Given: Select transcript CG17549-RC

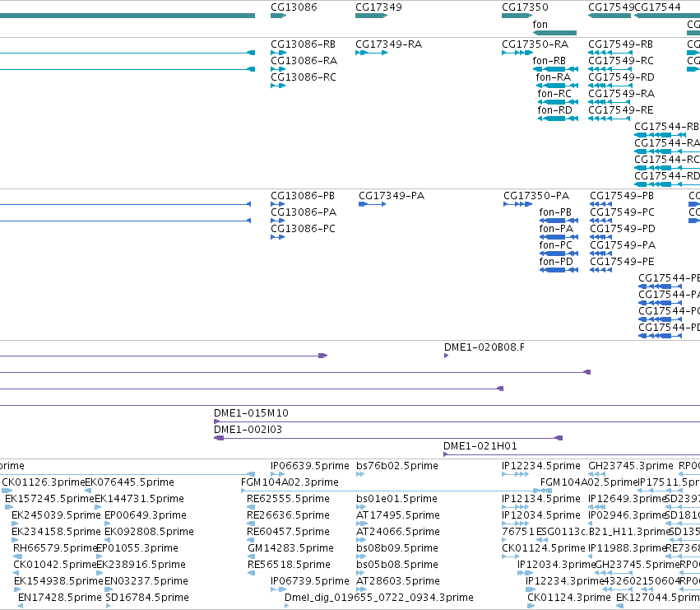Looking at the screenshot, I should pos(621,61).
